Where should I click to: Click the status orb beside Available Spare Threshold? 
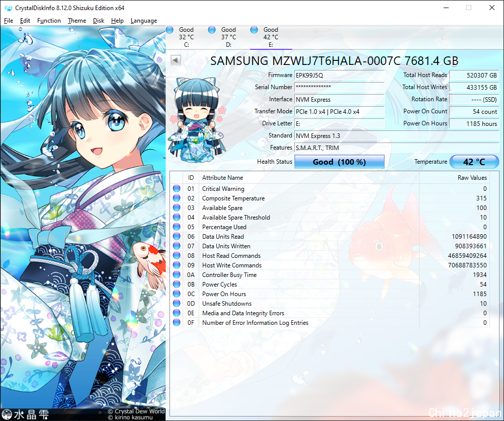[x=177, y=217]
